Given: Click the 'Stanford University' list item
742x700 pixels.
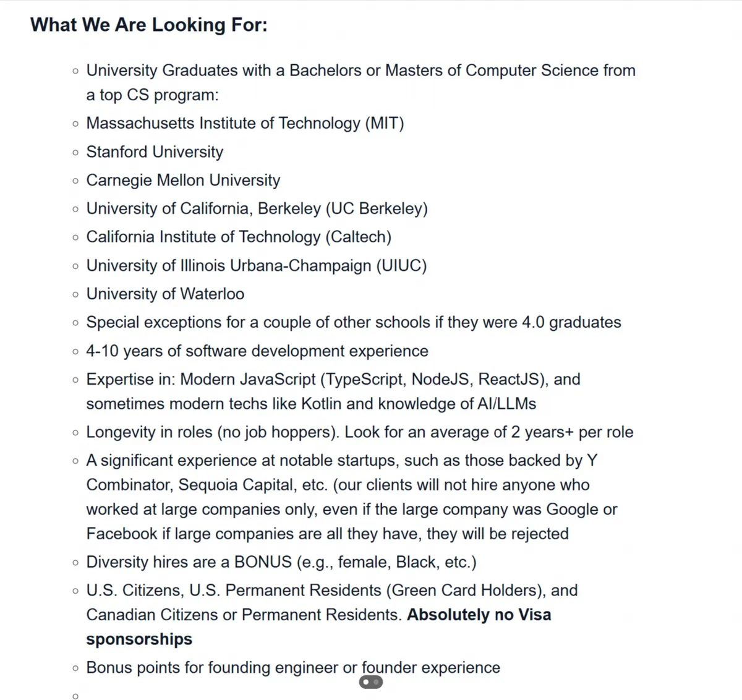Looking at the screenshot, I should click(x=155, y=152).
